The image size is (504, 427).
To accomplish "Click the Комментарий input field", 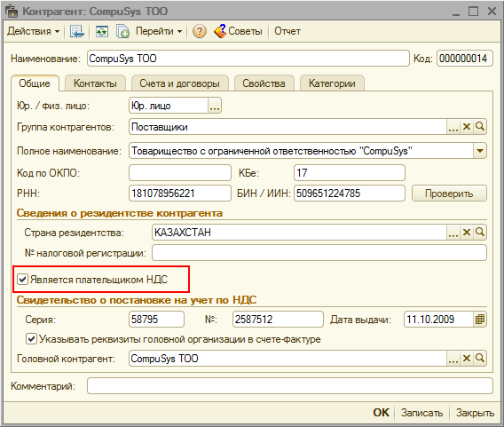I will (290, 386).
